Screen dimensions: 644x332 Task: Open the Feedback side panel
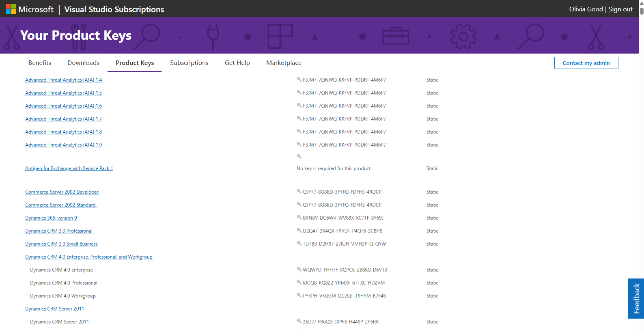coord(635,298)
